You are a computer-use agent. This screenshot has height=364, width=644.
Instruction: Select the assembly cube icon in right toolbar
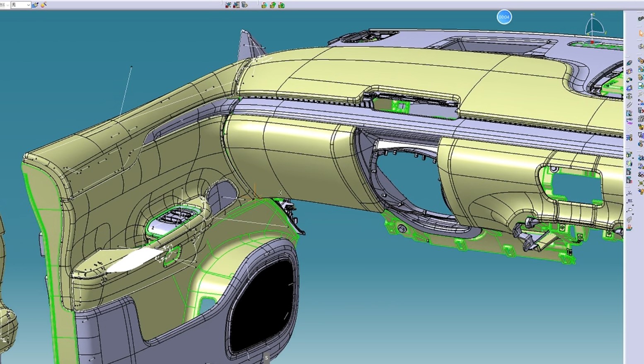pos(629,154)
